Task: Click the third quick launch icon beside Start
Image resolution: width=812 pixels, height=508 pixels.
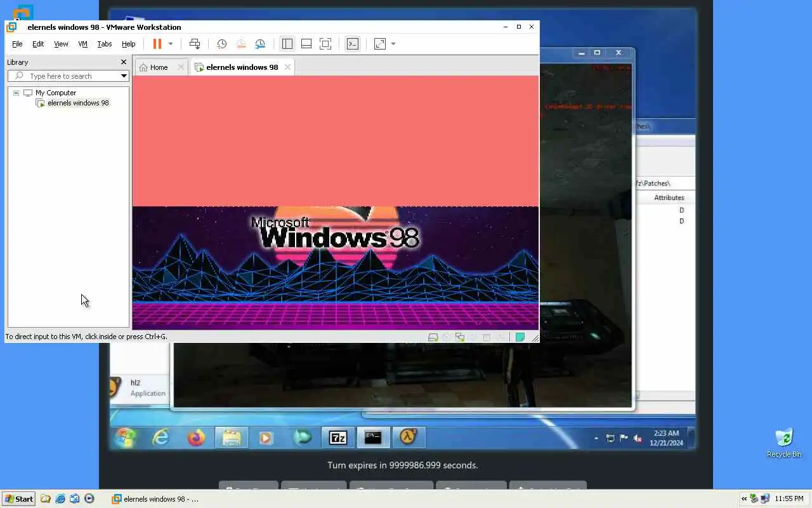Action: pyautogui.click(x=75, y=498)
